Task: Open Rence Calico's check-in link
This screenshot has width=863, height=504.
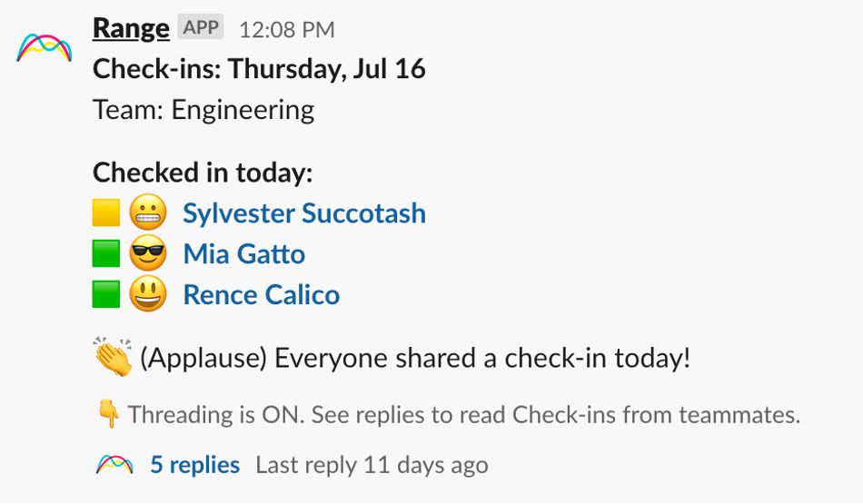Action: click(x=261, y=295)
